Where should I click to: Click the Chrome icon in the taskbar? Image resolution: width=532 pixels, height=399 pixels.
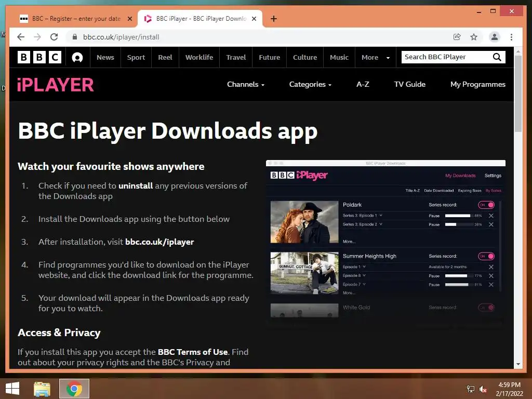[x=74, y=389]
